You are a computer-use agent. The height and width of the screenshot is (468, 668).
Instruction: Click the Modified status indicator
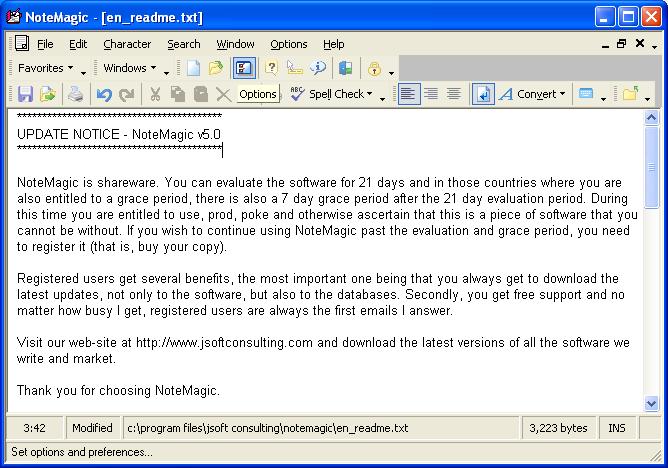pos(92,428)
